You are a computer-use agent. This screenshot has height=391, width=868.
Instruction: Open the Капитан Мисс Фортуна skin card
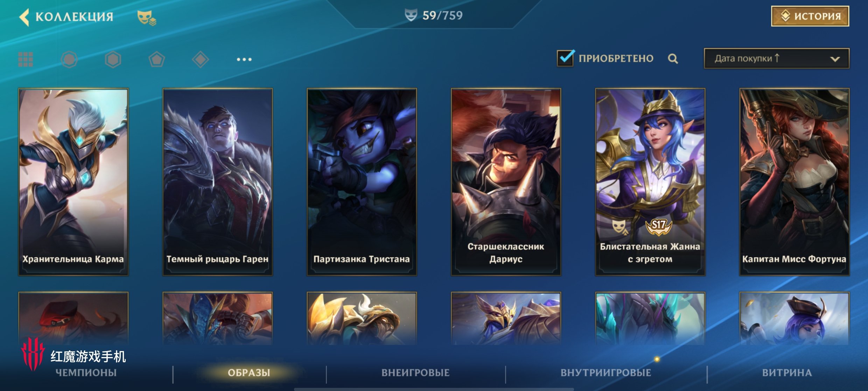coord(794,182)
